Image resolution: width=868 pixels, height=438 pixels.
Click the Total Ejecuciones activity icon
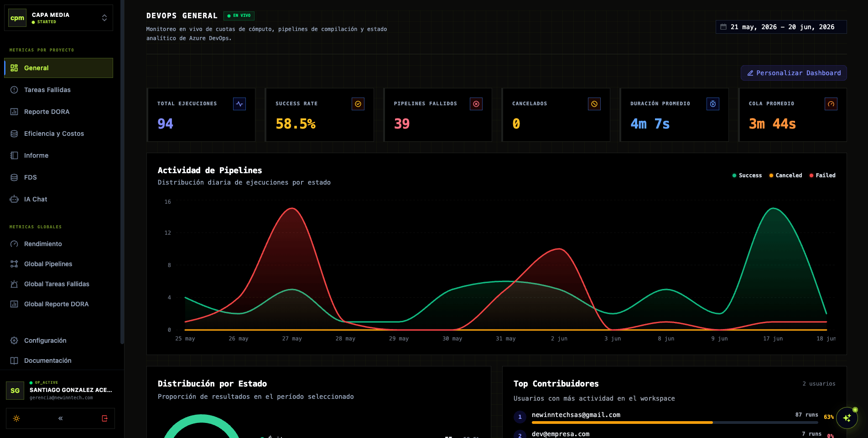coord(239,104)
